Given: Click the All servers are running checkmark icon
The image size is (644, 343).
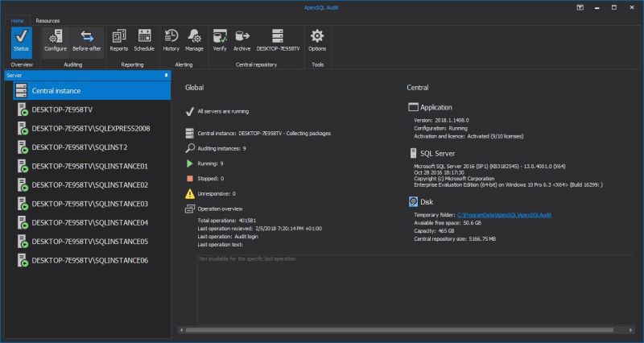Looking at the screenshot, I should point(190,112).
